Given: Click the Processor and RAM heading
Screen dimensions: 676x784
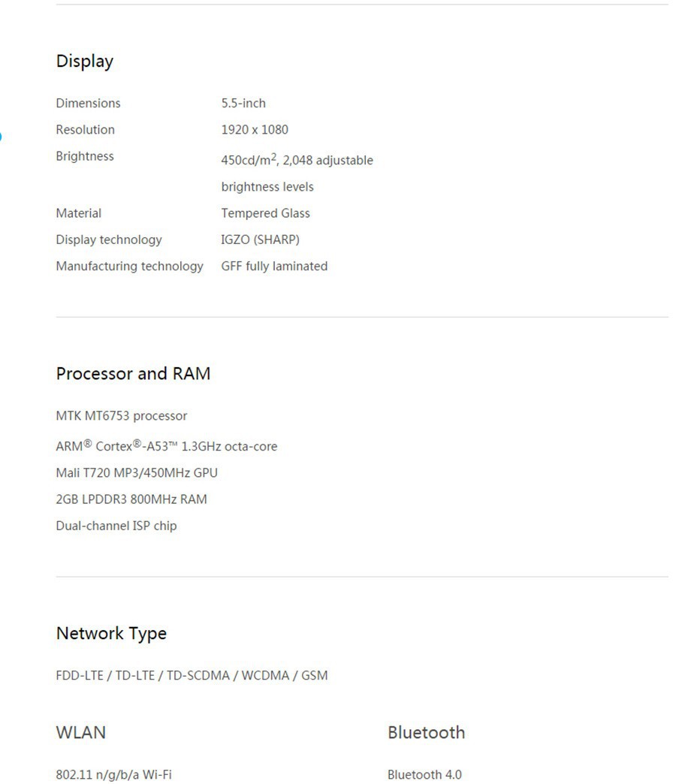Looking at the screenshot, I should point(133,374).
